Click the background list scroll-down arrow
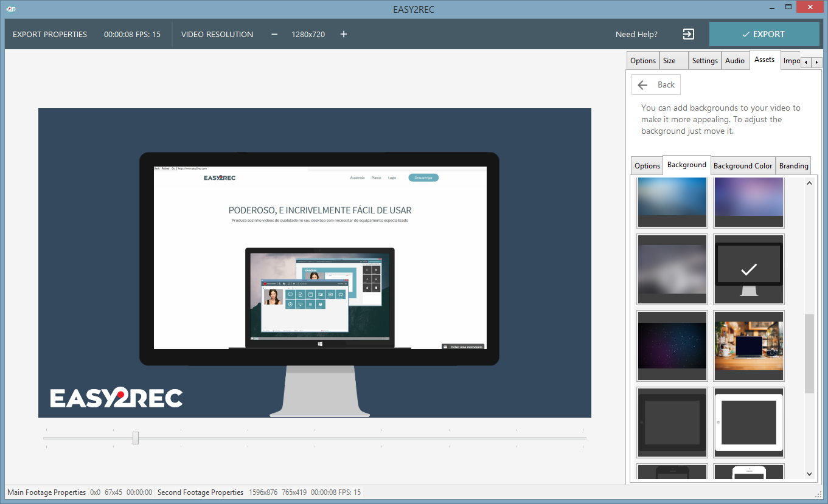 [809, 474]
